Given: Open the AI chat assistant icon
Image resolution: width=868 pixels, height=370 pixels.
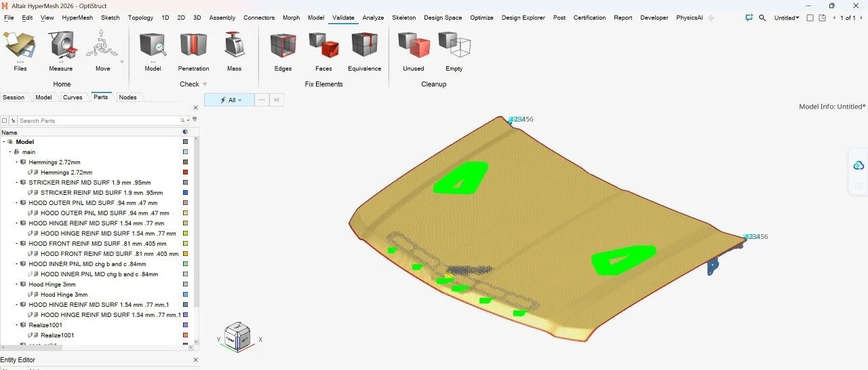Looking at the screenshot, I should click(x=749, y=18).
